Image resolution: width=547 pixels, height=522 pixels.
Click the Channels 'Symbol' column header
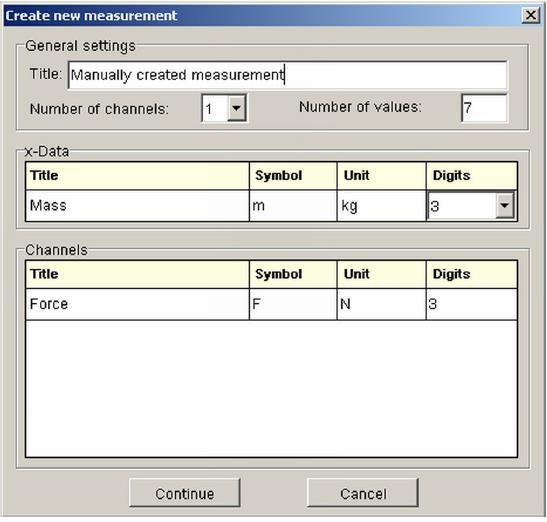tap(293, 274)
